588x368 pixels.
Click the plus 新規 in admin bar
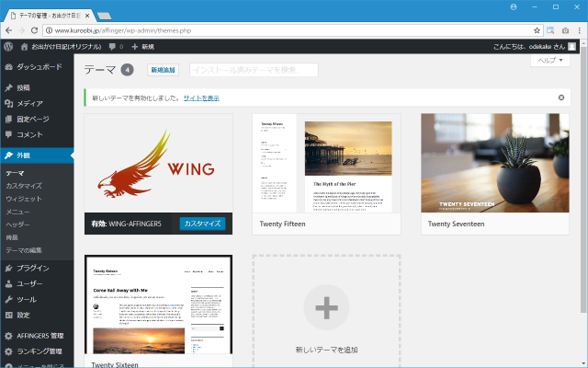143,47
